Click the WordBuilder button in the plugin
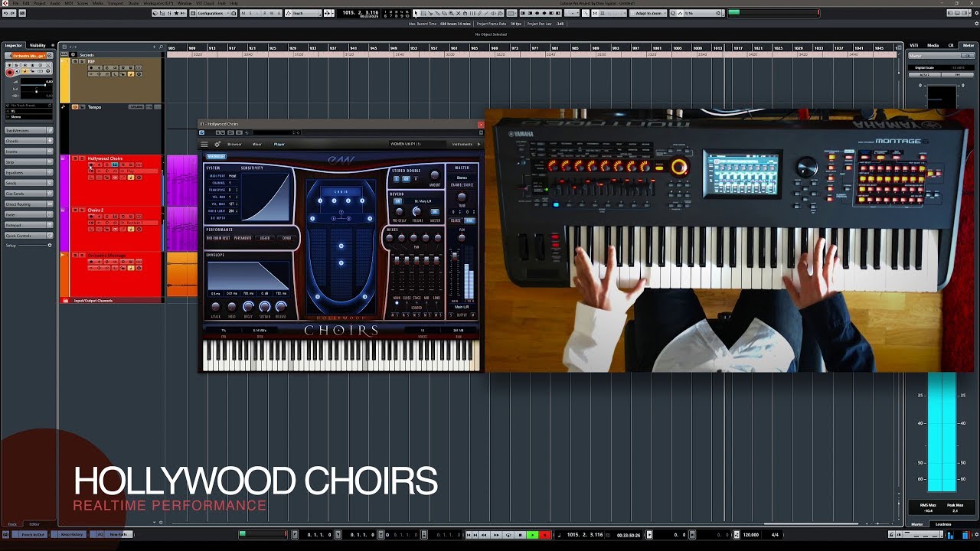The width and height of the screenshot is (980, 551). pyautogui.click(x=216, y=157)
